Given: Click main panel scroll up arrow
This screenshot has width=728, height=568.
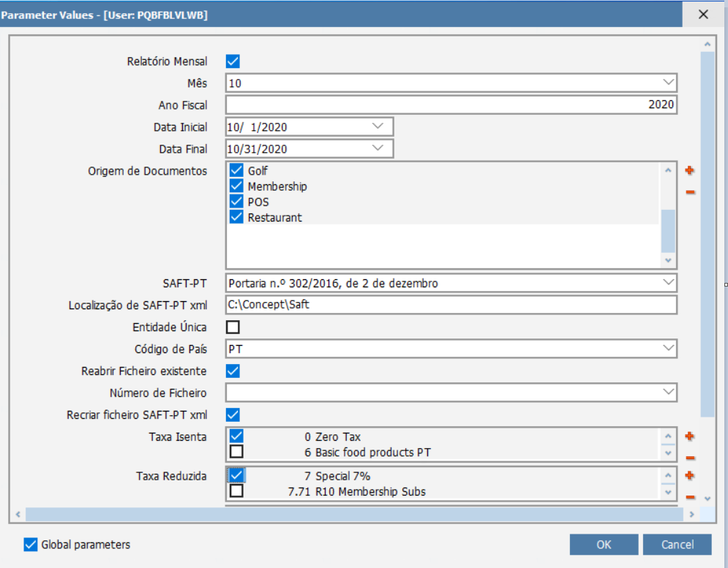Looking at the screenshot, I should (x=707, y=45).
